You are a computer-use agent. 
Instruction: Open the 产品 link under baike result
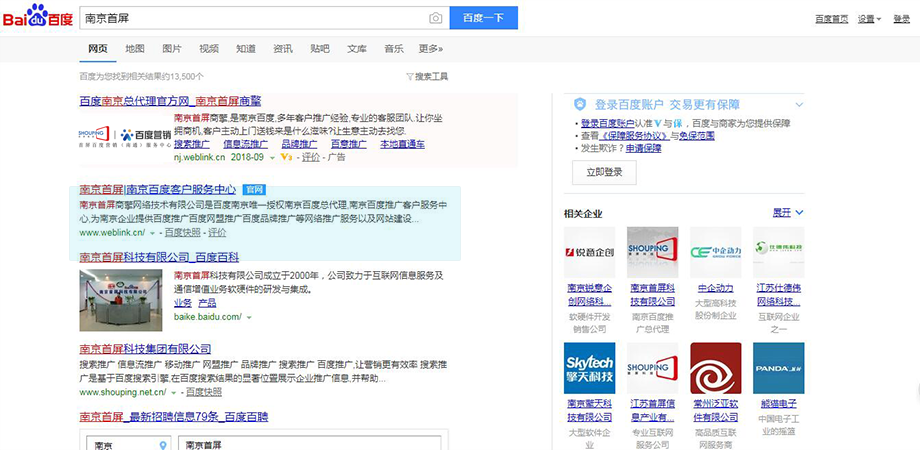[x=207, y=303]
